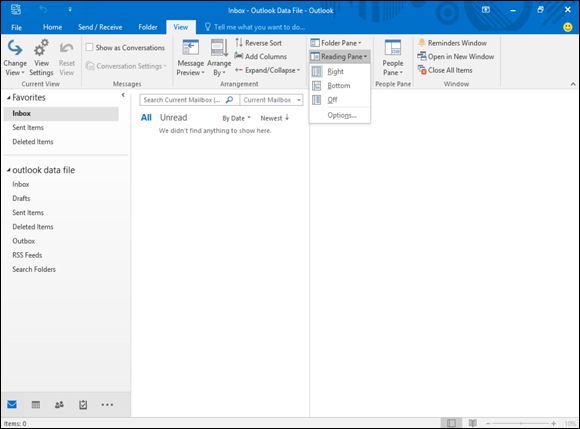The width and height of the screenshot is (580, 429).
Task: Click the Undo icon in the title bar
Action: tap(43, 10)
